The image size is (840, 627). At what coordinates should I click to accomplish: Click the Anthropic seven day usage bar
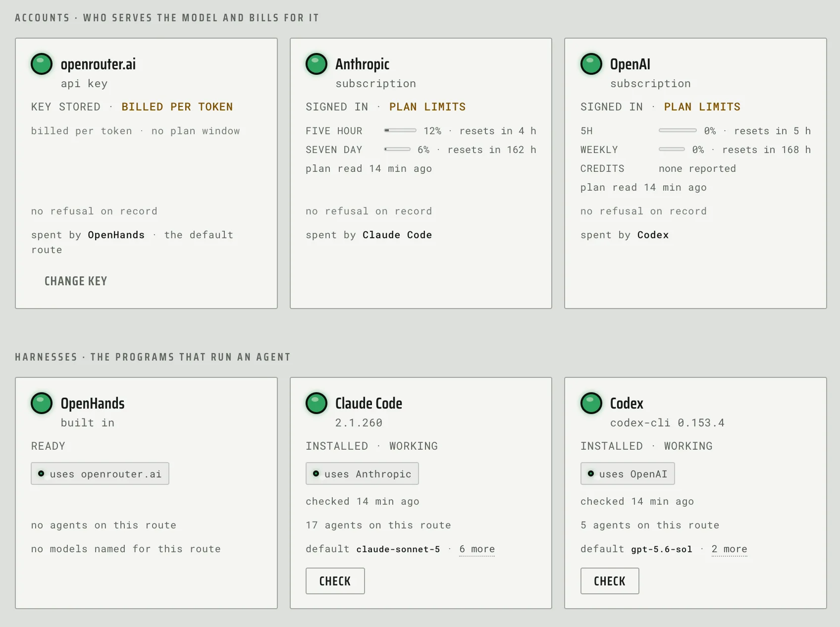click(x=397, y=150)
